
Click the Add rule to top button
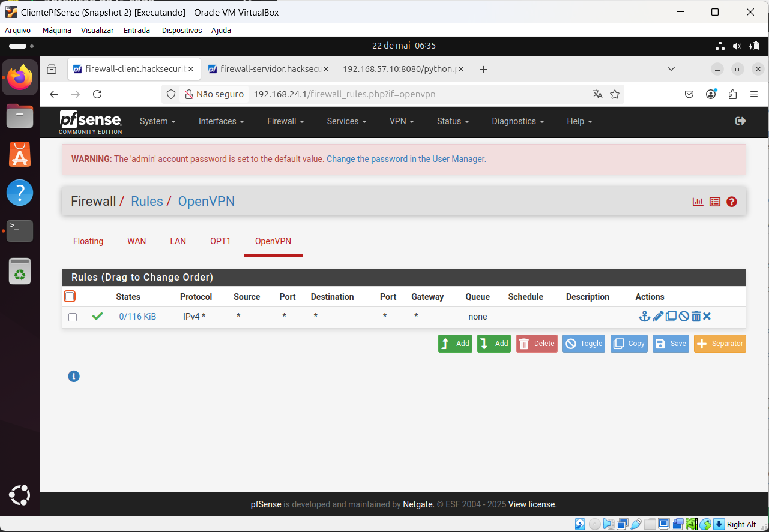tap(455, 344)
